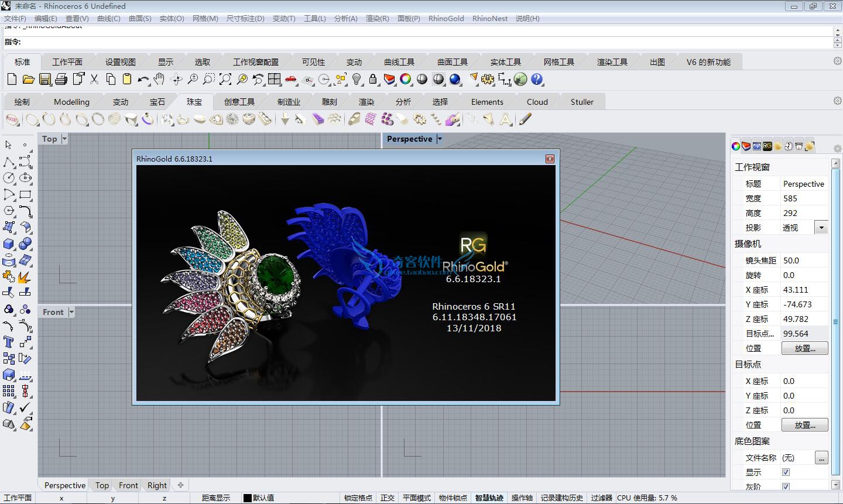Select the Pan hand tool

coord(159,79)
